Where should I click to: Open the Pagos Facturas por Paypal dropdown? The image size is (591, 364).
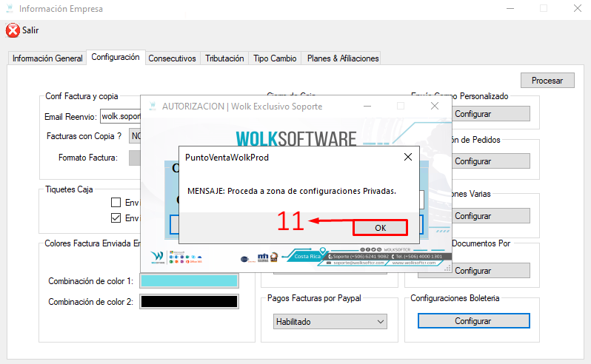(x=330, y=322)
